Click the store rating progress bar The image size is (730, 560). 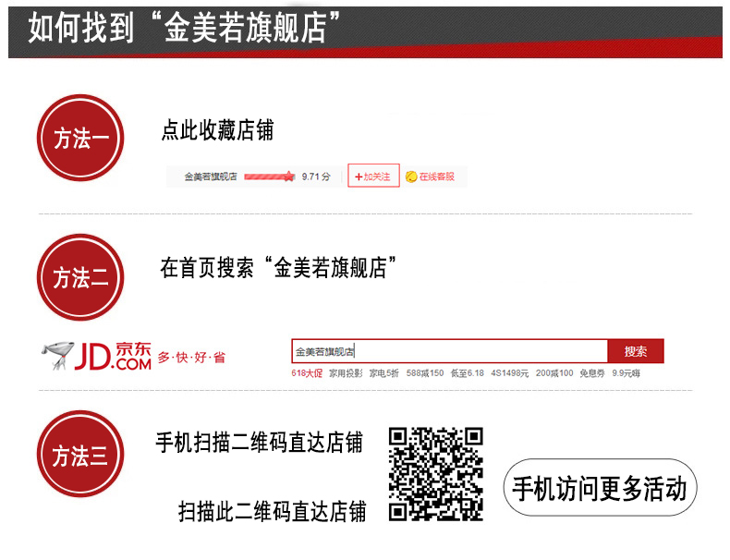(x=270, y=177)
